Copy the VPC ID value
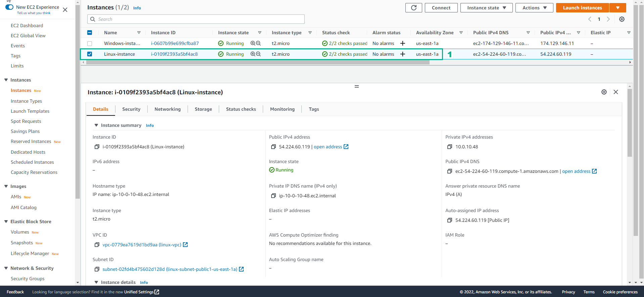The image size is (644, 297). point(97,245)
